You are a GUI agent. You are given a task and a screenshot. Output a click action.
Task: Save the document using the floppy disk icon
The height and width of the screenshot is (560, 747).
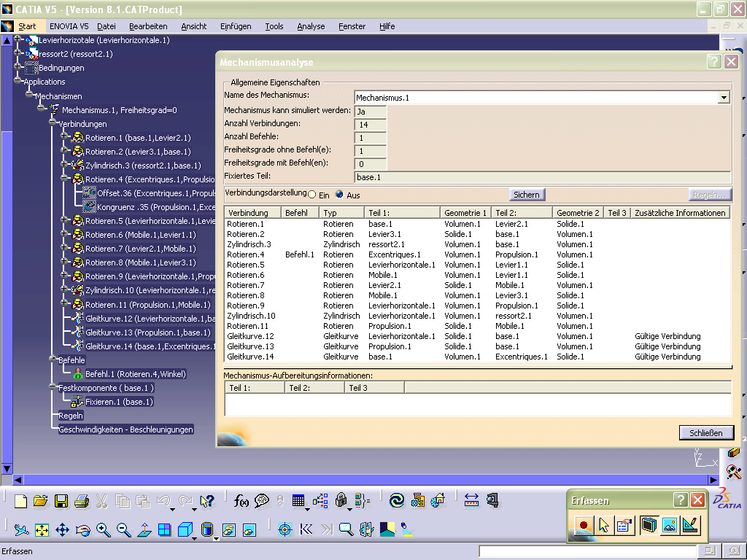pyautogui.click(x=61, y=501)
